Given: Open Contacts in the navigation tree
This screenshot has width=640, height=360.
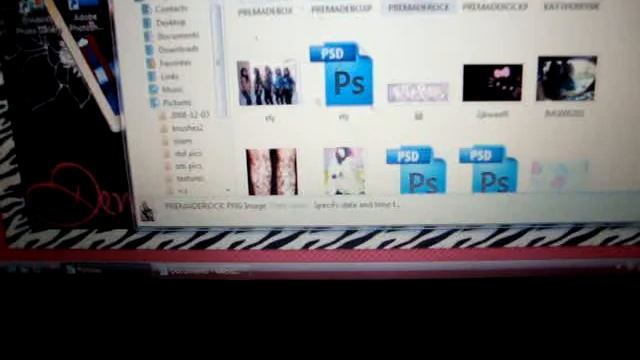Looking at the screenshot, I should point(171,9).
